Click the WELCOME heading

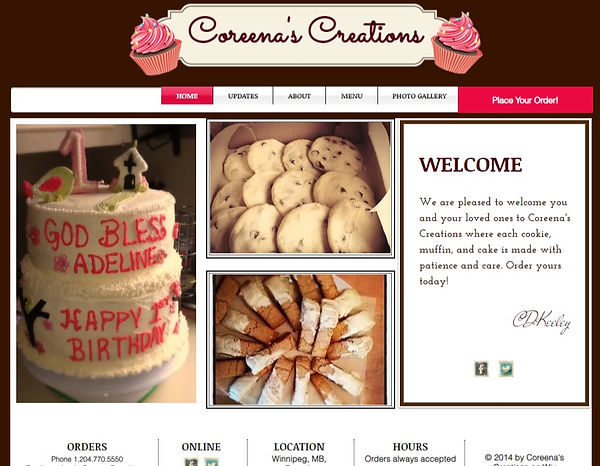(x=471, y=165)
